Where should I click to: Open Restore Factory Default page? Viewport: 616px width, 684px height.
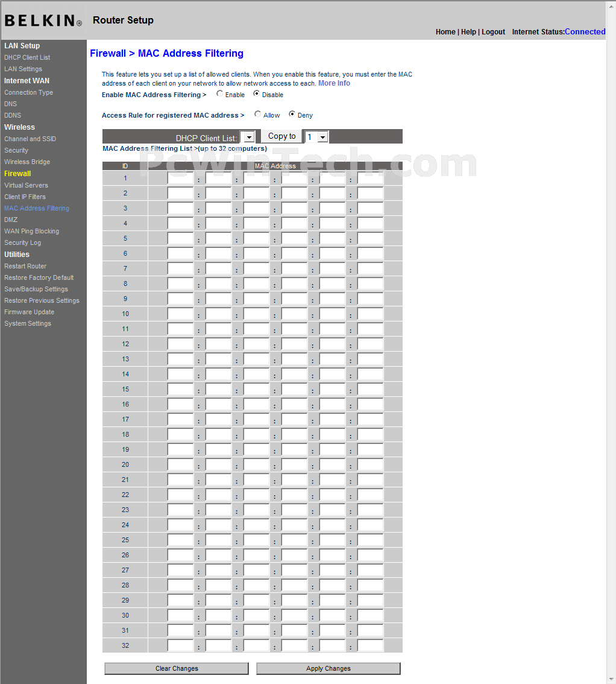pos(39,277)
